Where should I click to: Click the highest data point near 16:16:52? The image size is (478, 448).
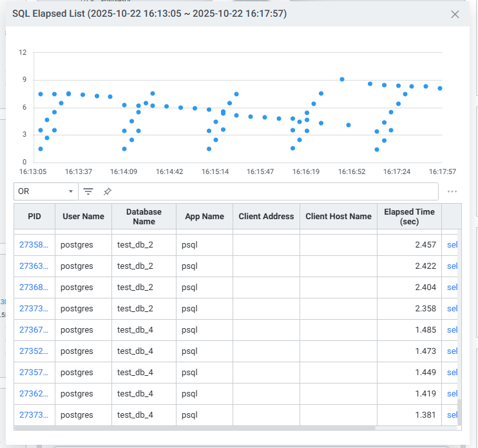(342, 79)
